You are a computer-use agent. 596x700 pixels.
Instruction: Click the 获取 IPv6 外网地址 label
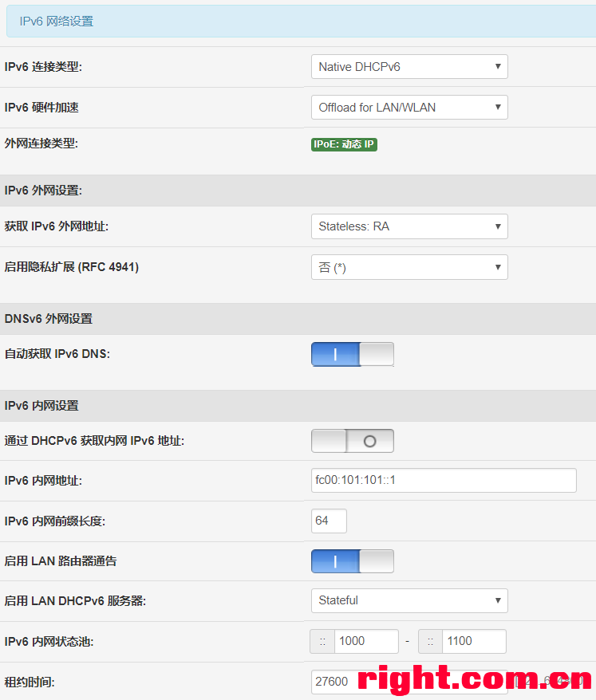[x=57, y=226]
